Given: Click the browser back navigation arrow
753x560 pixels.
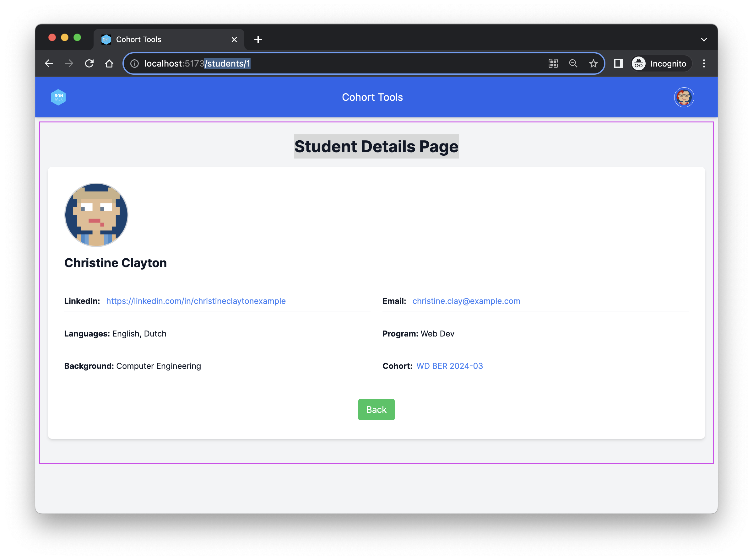Looking at the screenshot, I should click(x=49, y=63).
